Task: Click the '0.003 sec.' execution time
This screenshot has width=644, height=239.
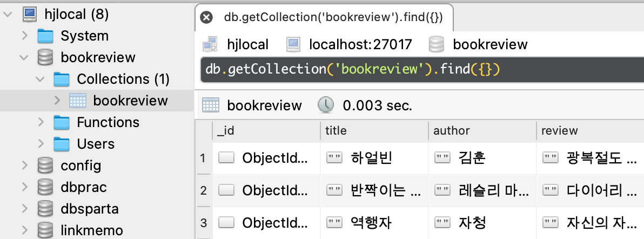Action: tap(378, 106)
